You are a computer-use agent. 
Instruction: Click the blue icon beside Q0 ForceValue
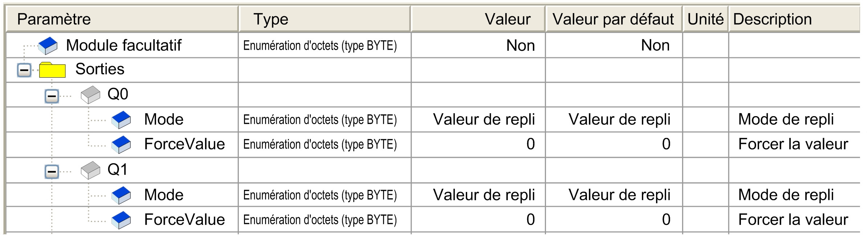tap(121, 144)
